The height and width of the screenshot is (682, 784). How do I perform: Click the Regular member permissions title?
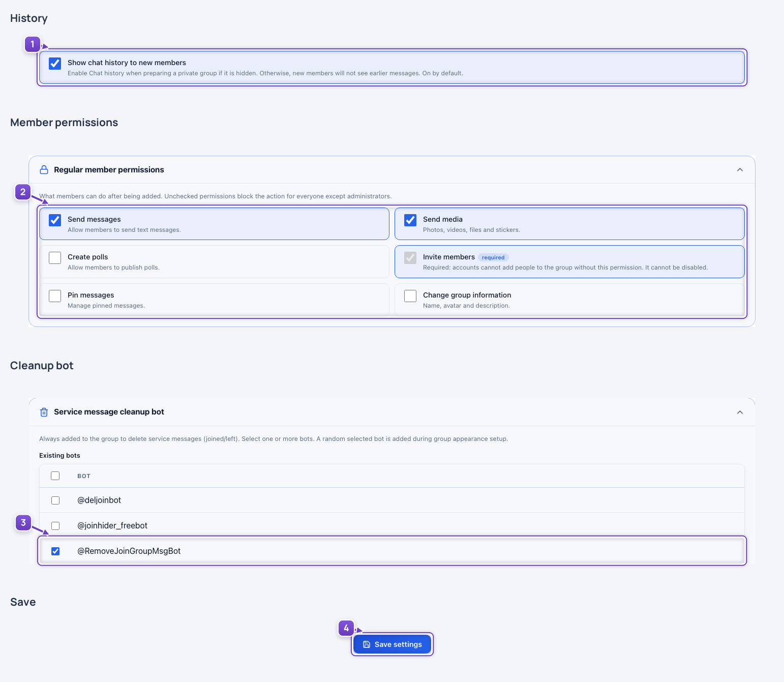tap(109, 170)
